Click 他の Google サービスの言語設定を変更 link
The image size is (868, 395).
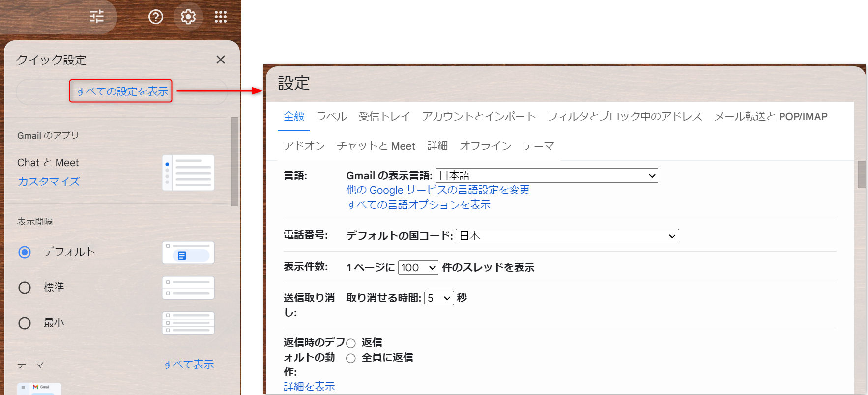[x=438, y=190]
